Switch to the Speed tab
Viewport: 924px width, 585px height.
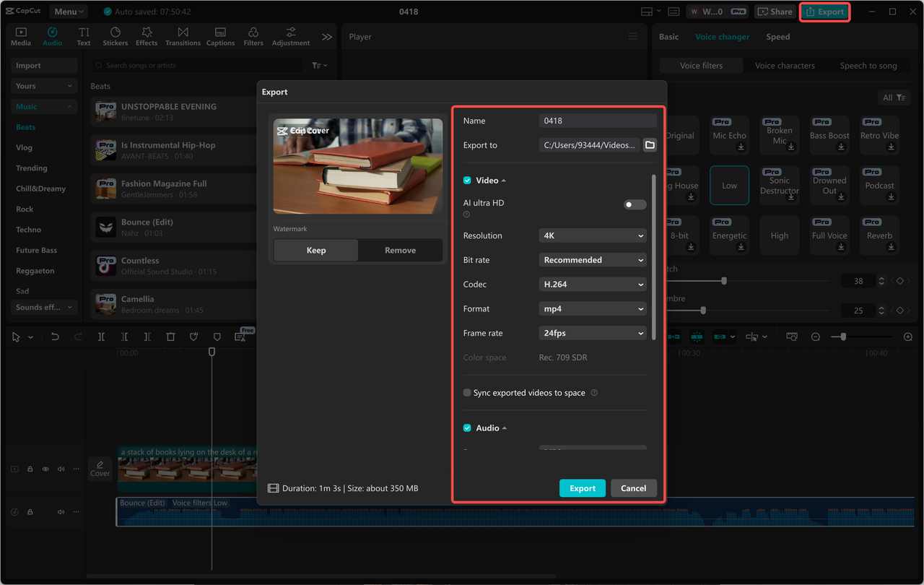tap(777, 37)
